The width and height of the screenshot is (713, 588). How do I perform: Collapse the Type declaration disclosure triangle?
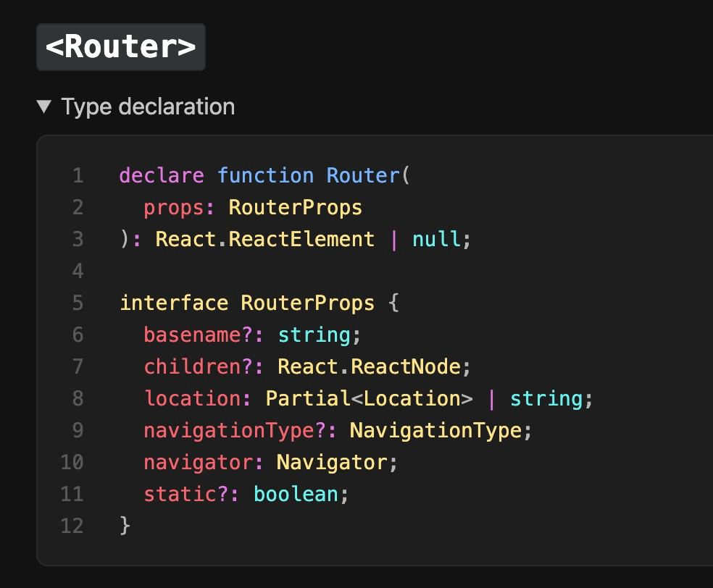[x=44, y=106]
